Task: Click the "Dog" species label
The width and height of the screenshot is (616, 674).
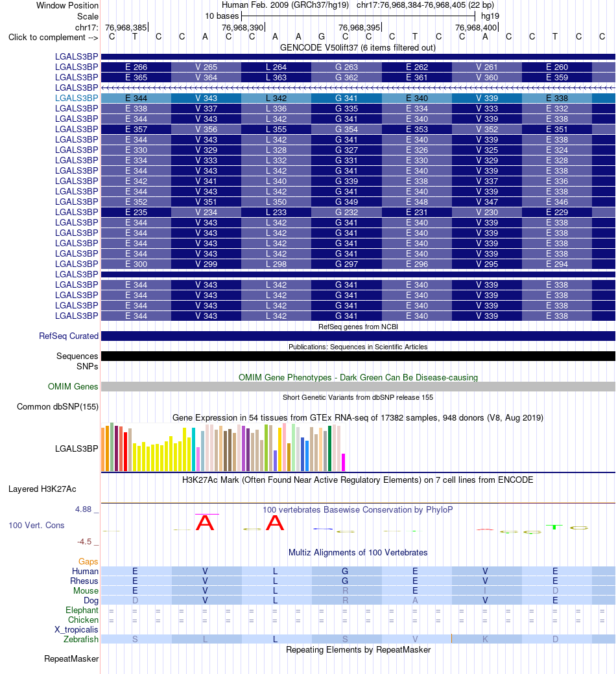Action: click(91, 601)
